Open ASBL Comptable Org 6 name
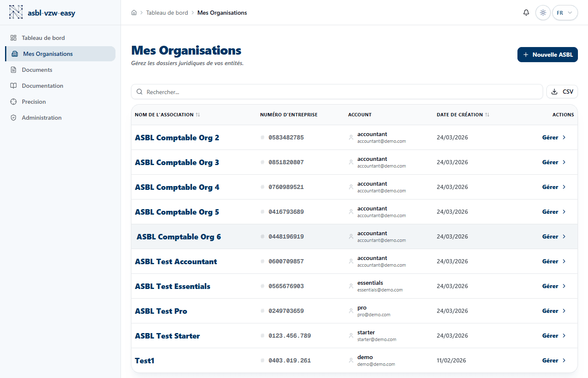This screenshot has height=378, width=588. pos(178,236)
